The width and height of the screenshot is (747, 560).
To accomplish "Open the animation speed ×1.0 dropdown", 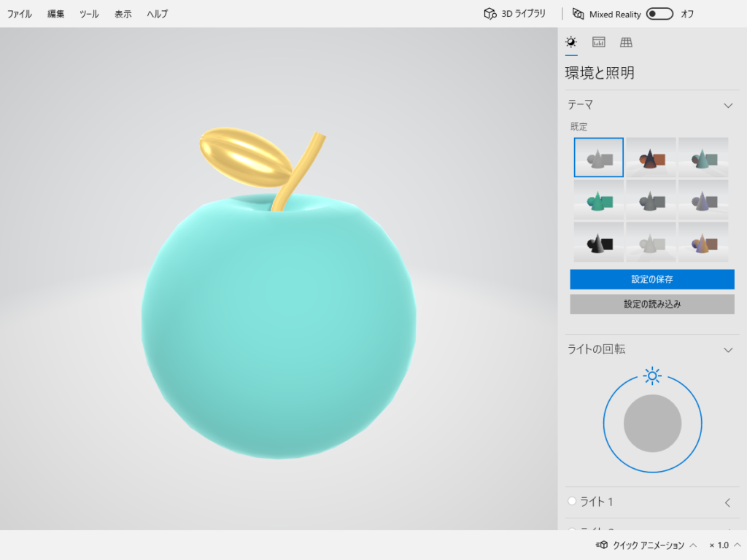I will tap(725, 545).
